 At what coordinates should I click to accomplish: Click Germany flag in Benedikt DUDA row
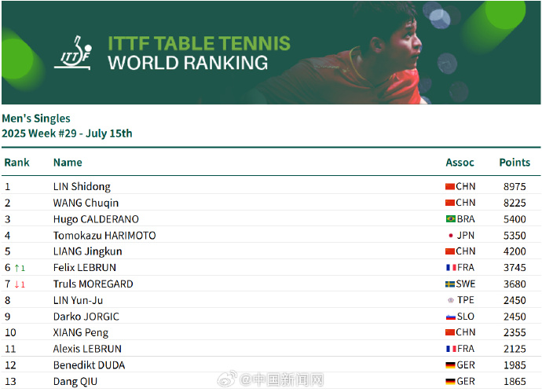tap(450, 365)
